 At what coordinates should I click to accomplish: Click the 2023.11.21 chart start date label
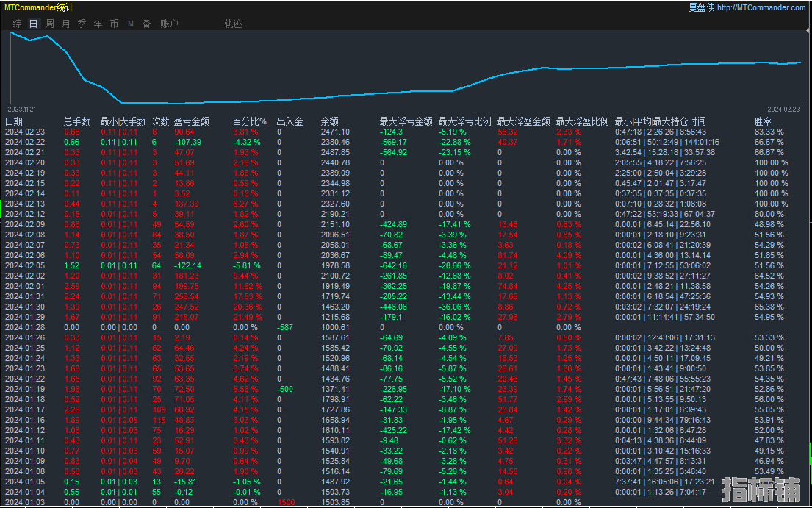[x=22, y=108]
